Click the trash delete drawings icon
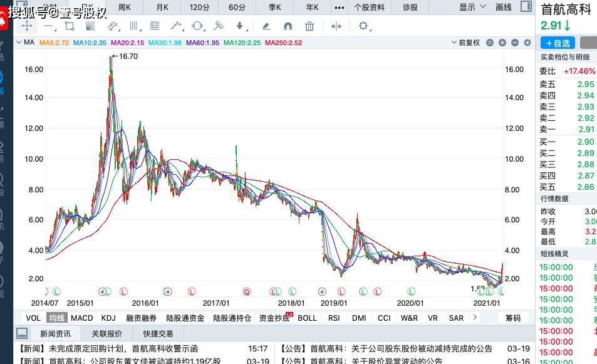Image resolution: width=597 pixels, height=364 pixels. (309, 26)
